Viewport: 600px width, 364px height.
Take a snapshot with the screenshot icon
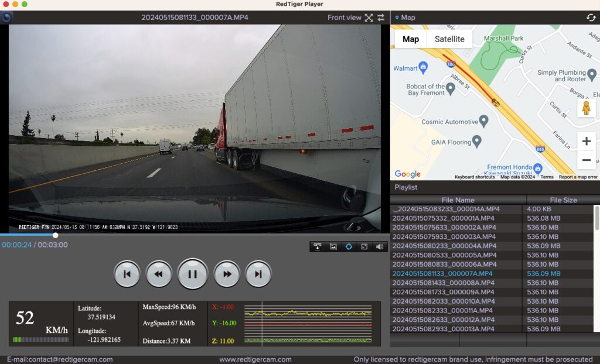pyautogui.click(x=333, y=246)
